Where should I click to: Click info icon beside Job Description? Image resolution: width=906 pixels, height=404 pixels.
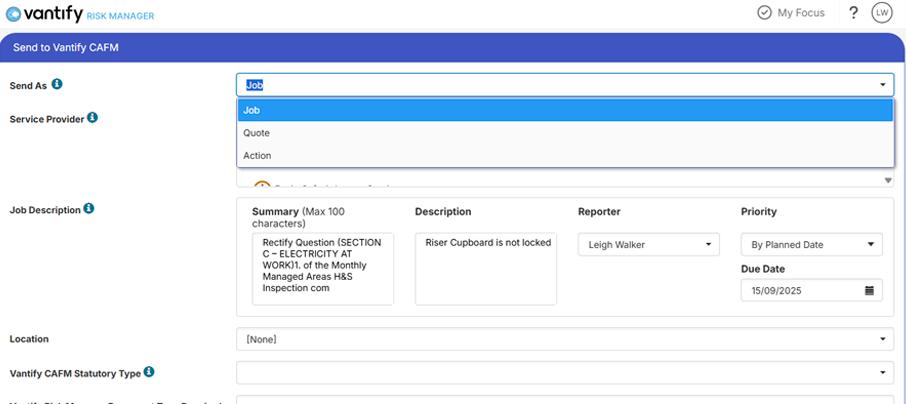[x=88, y=209]
